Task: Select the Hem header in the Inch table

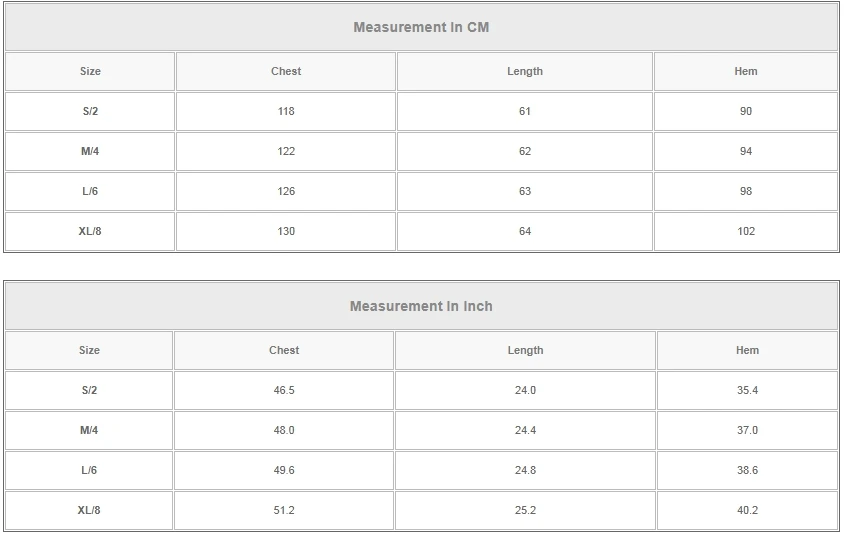Action: pos(747,350)
